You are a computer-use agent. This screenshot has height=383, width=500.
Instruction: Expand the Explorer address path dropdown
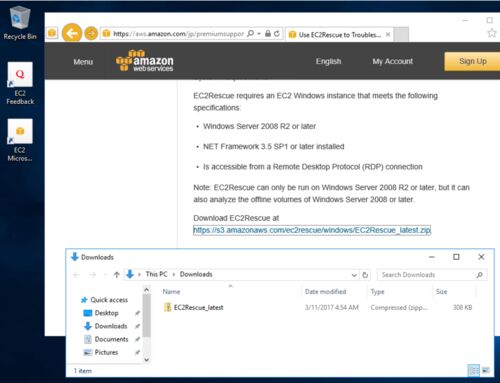(x=354, y=275)
